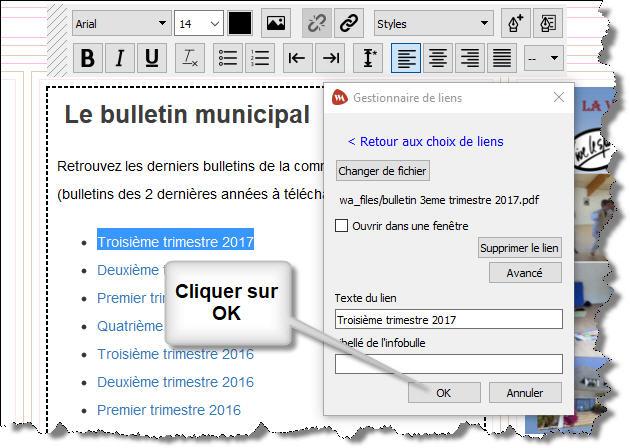Click '< Retour aux choix de liens' link
630x448 pixels.
[425, 142]
